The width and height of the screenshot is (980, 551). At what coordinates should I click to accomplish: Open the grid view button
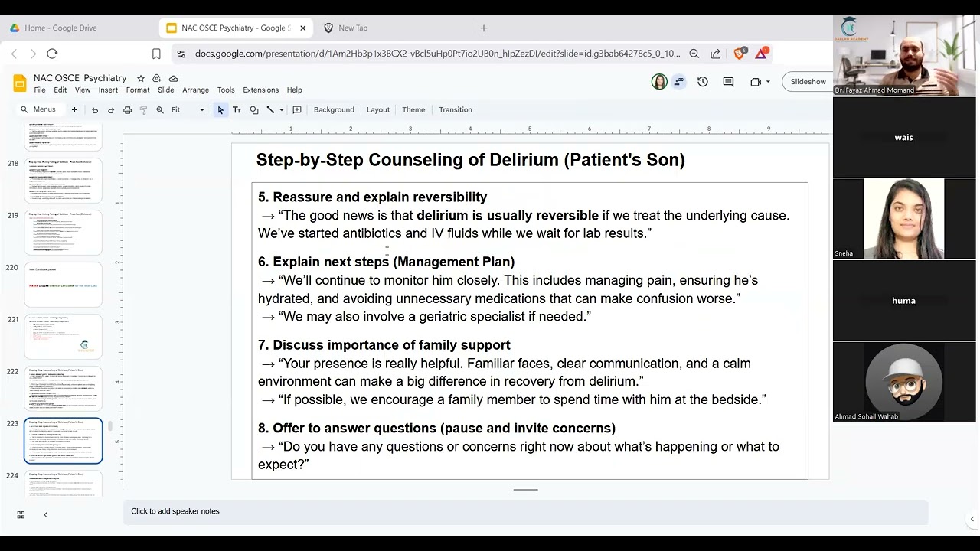21,515
